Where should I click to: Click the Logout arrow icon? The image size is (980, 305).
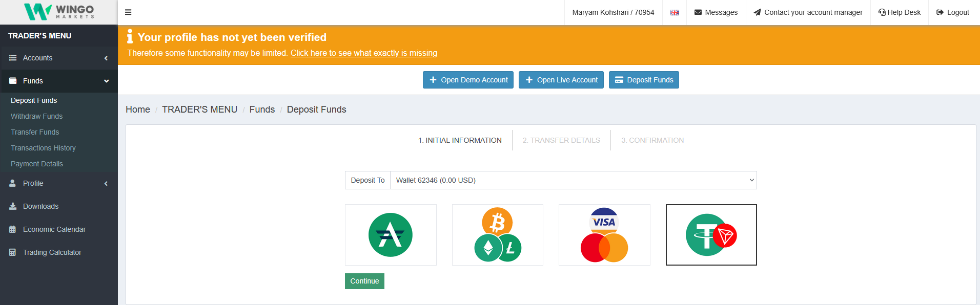940,12
